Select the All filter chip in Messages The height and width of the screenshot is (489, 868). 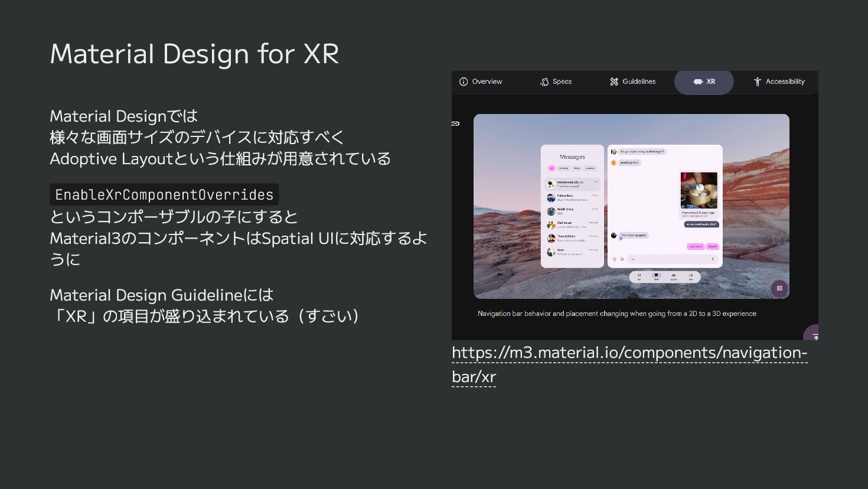pyautogui.click(x=552, y=168)
